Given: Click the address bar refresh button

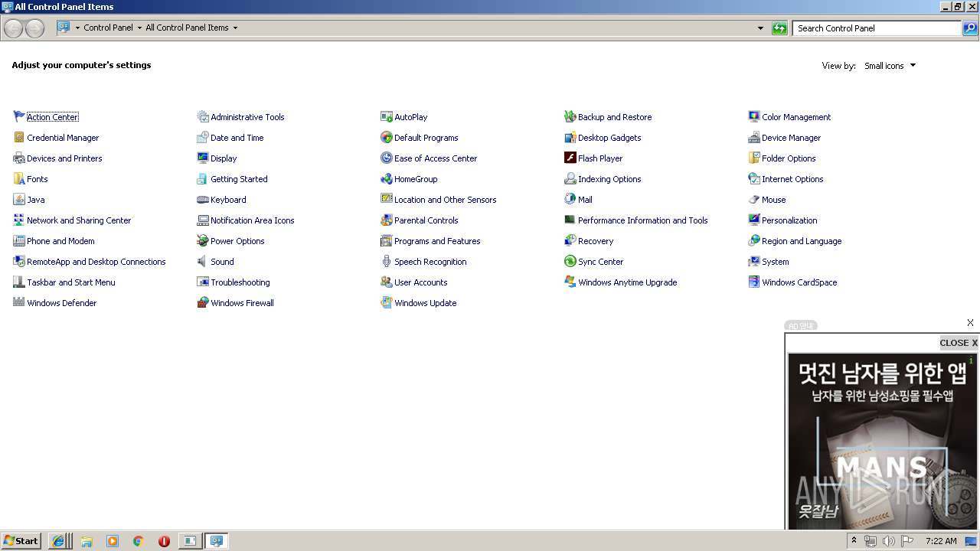Looking at the screenshot, I should 779,28.
